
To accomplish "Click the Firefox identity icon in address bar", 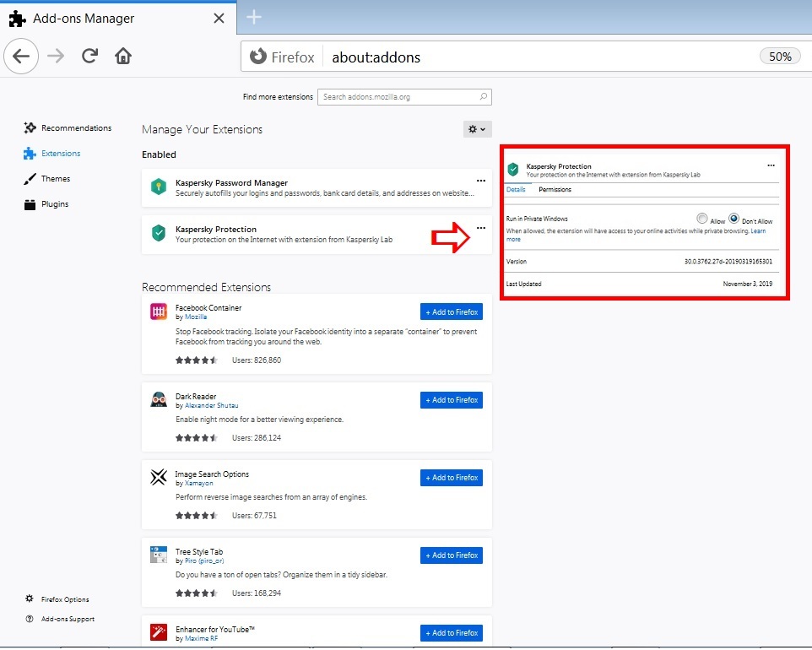I will 258,56.
